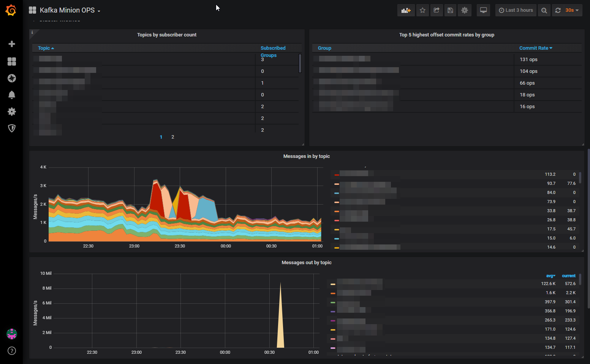Screen dimensions: 590x364
Task: Open the Dashboards sidebar icon
Action: (12, 61)
